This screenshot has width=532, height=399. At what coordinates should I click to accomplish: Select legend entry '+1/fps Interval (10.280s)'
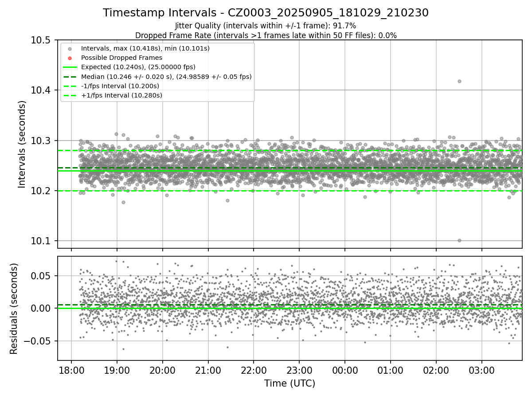[x=121, y=95]
